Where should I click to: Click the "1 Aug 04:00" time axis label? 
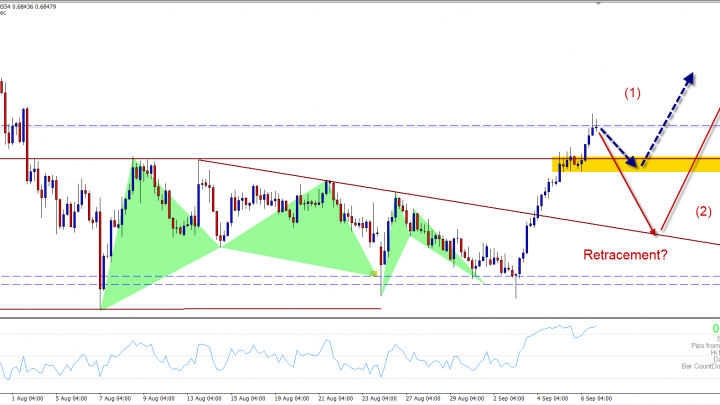25,396
